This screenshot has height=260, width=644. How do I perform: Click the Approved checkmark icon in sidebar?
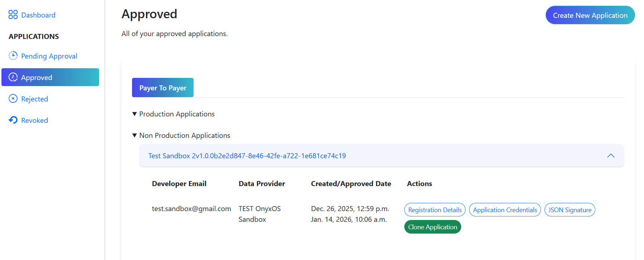(x=13, y=77)
